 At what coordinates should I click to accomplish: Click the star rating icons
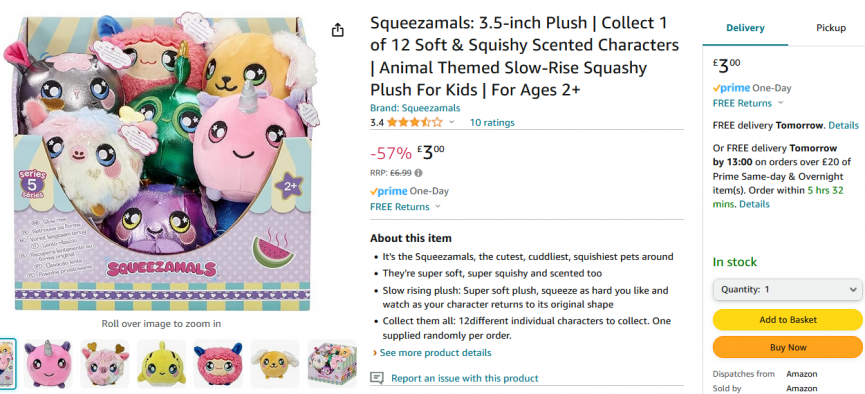[x=414, y=122]
